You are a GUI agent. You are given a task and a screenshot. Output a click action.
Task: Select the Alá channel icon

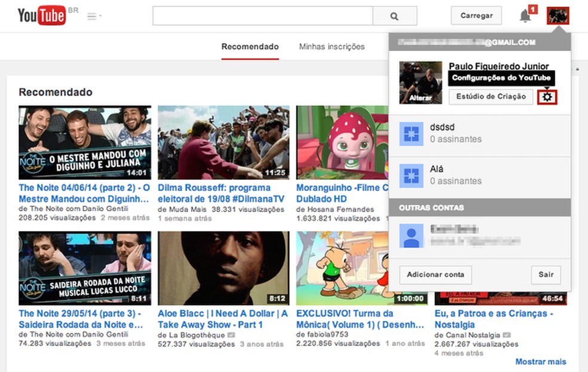point(411,176)
